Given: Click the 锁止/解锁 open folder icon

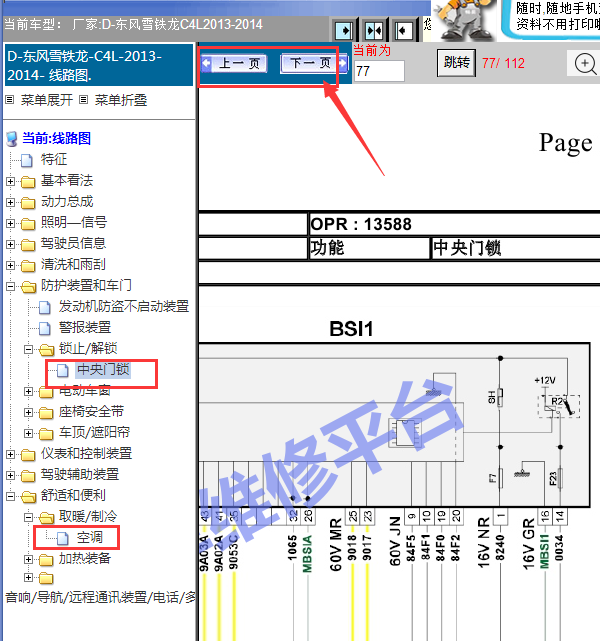Looking at the screenshot, I should pos(46,350).
